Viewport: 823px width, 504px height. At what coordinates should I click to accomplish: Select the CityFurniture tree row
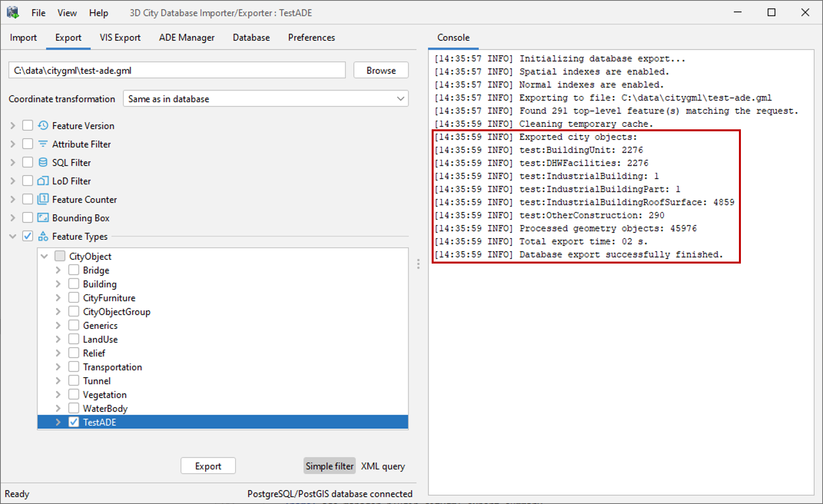(x=223, y=297)
